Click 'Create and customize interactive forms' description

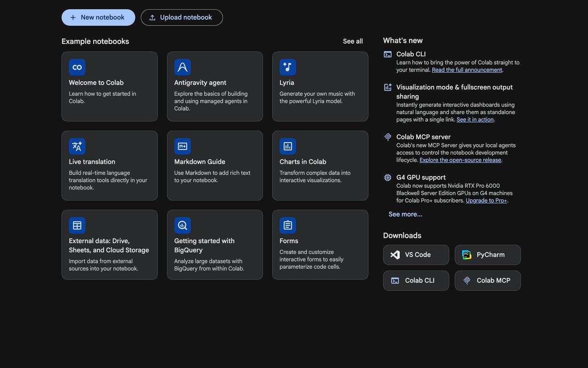(x=311, y=259)
